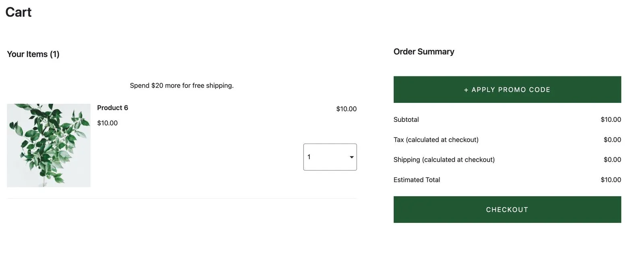Click the item line total on the right

[x=346, y=109]
